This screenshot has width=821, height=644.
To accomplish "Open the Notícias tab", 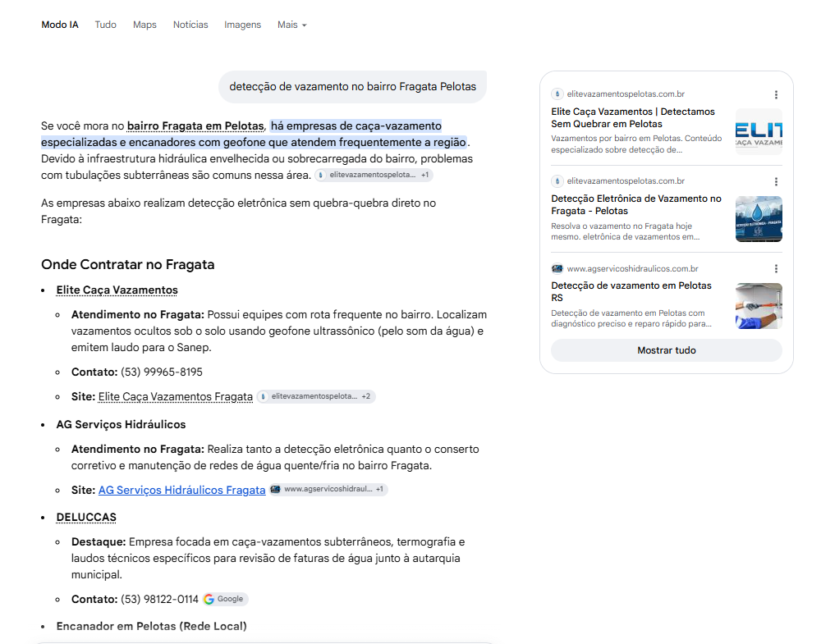I will coord(190,25).
